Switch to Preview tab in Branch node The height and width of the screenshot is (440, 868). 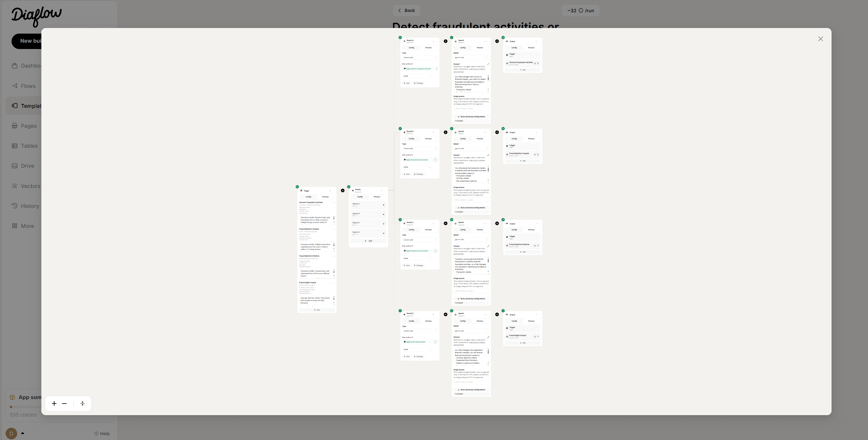(377, 197)
